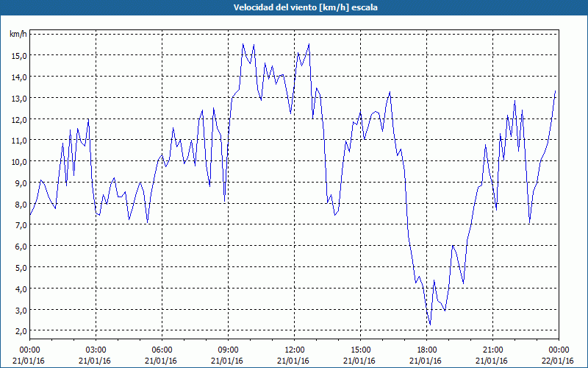588x368 pixels.
Task: Click the 'km/h' unit label
Action: 18,34
